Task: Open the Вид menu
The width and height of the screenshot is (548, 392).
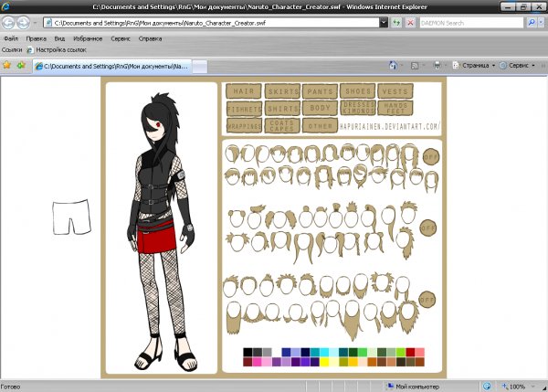Action: tap(59, 38)
